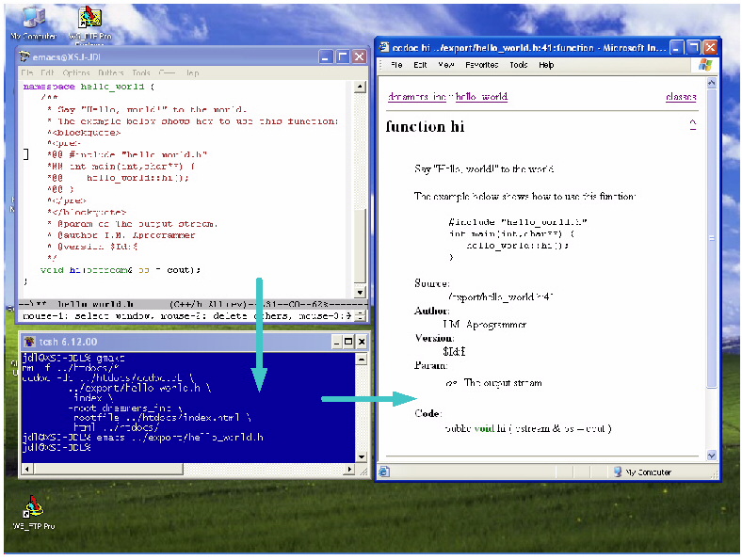Close the Internet Explorer window
The height and width of the screenshot is (560, 742).
710,47
